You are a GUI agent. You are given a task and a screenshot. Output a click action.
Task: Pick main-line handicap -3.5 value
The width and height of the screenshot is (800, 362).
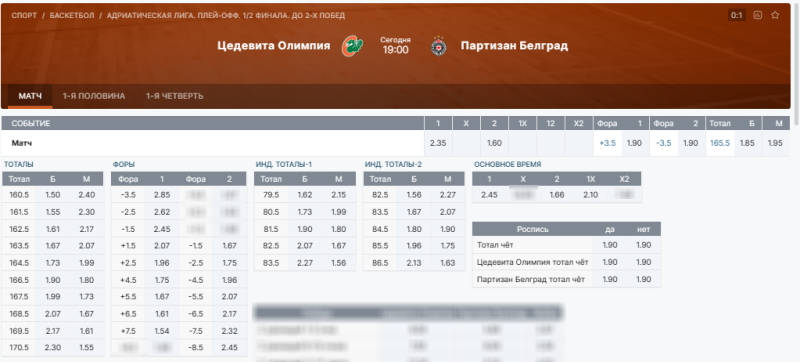663,143
